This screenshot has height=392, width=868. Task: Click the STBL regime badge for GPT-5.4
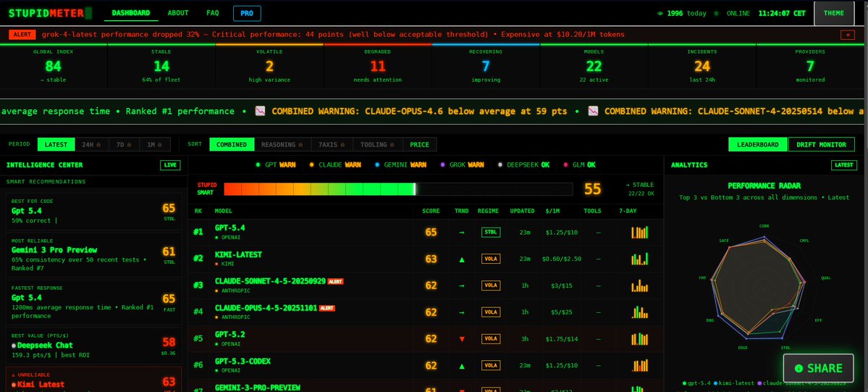click(x=490, y=233)
